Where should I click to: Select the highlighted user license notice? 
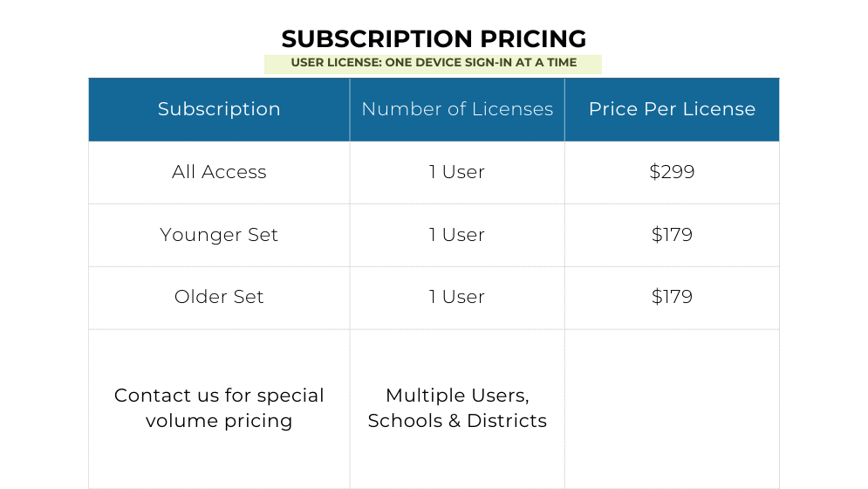pyautogui.click(x=433, y=64)
